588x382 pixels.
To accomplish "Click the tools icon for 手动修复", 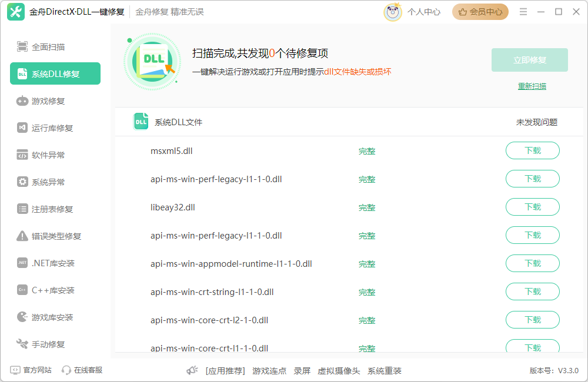I will tap(22, 344).
